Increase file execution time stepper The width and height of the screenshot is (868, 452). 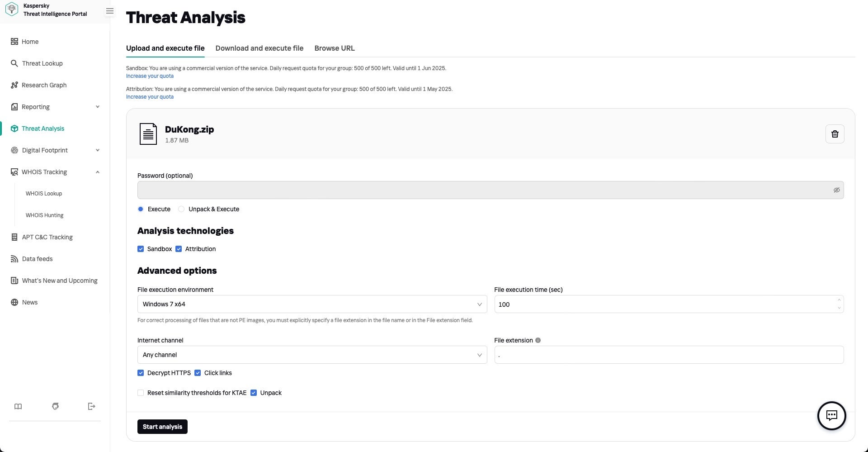coord(839,300)
